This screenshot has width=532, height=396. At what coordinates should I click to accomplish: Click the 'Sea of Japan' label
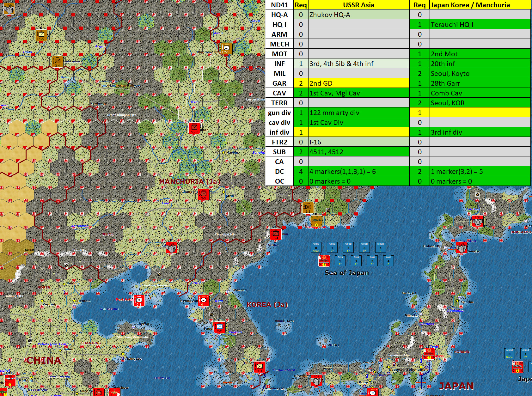click(347, 272)
